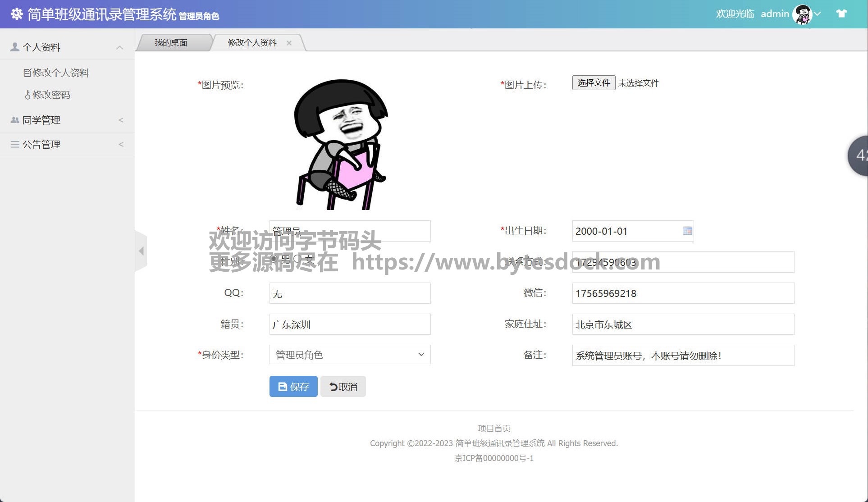Image resolution: width=868 pixels, height=502 pixels.
Task: Click the gear logo in title bar
Action: tap(17, 14)
